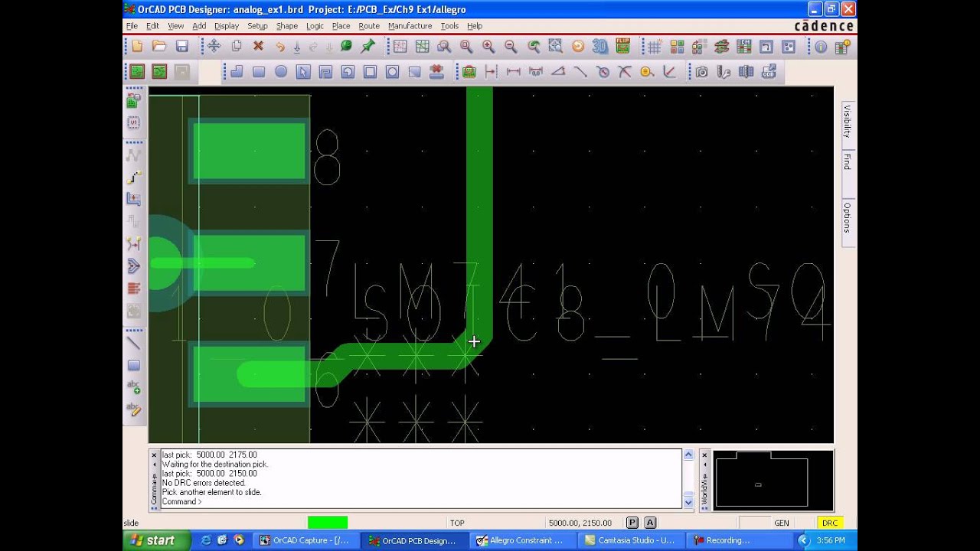Click the GEN status bar field
The height and width of the screenshot is (551, 980).
[x=782, y=523]
